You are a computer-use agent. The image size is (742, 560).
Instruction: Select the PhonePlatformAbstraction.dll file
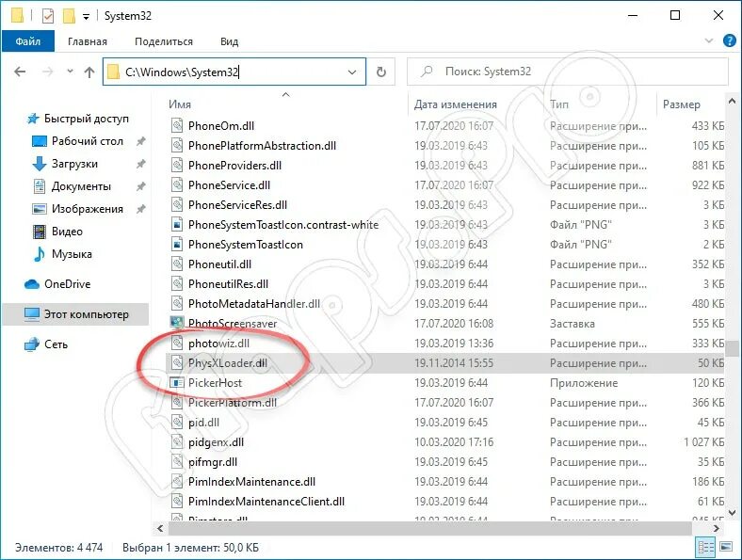262,146
